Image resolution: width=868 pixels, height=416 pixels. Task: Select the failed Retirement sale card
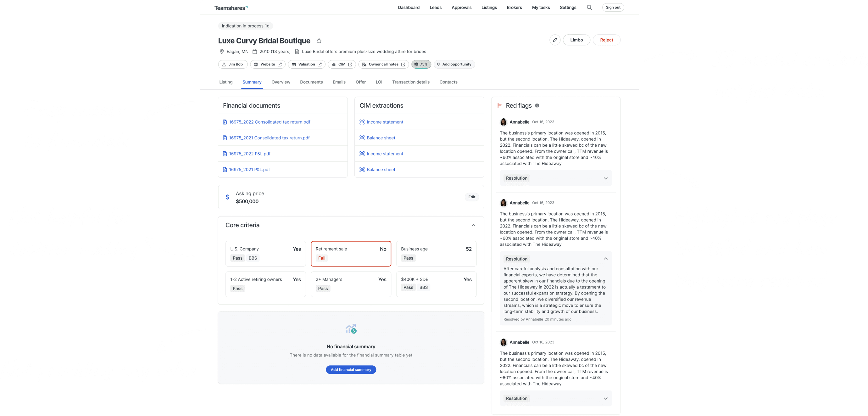351,254
